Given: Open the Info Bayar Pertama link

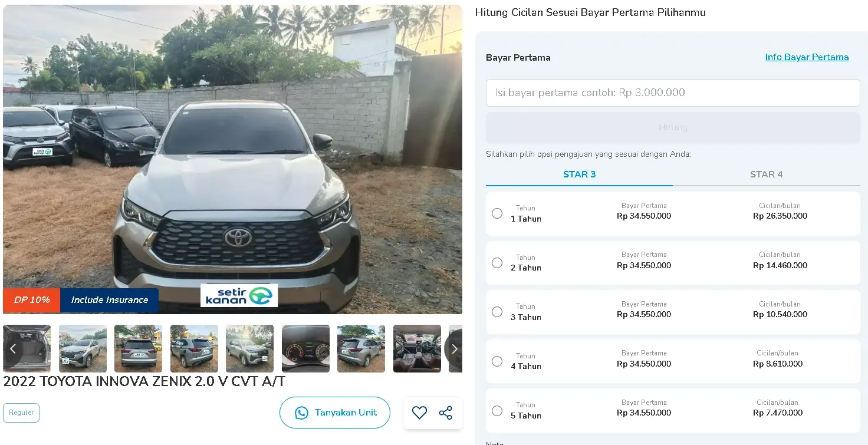Looking at the screenshot, I should tap(807, 57).
